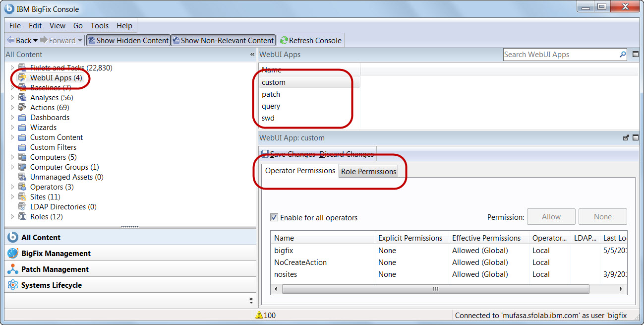Select the nosites operator row

[x=449, y=274]
